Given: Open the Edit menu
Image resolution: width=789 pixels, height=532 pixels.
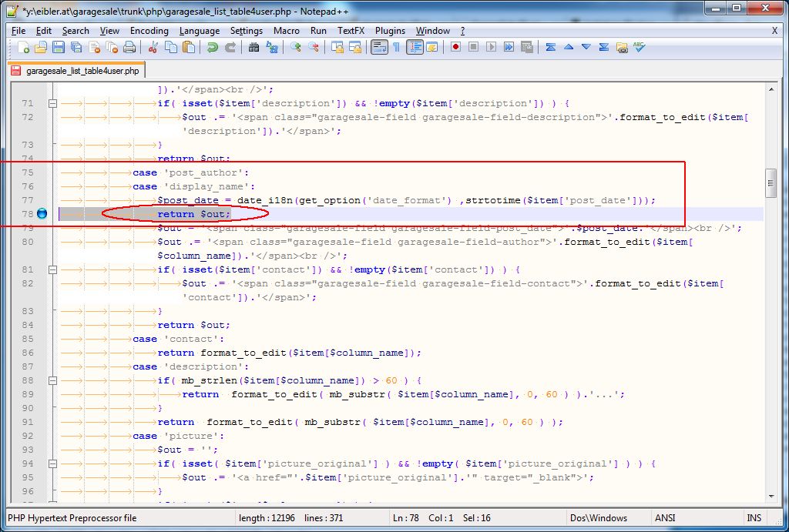Looking at the screenshot, I should pyautogui.click(x=44, y=31).
